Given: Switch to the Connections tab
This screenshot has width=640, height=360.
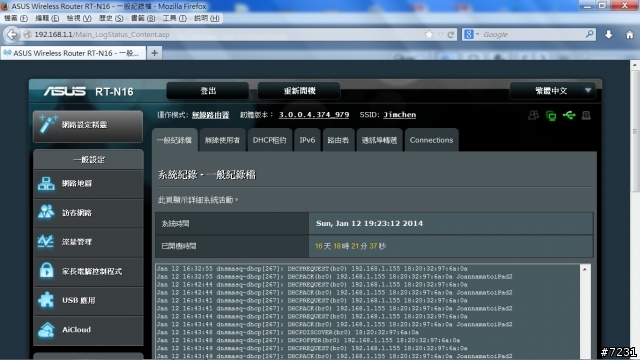Looking at the screenshot, I should [x=431, y=140].
